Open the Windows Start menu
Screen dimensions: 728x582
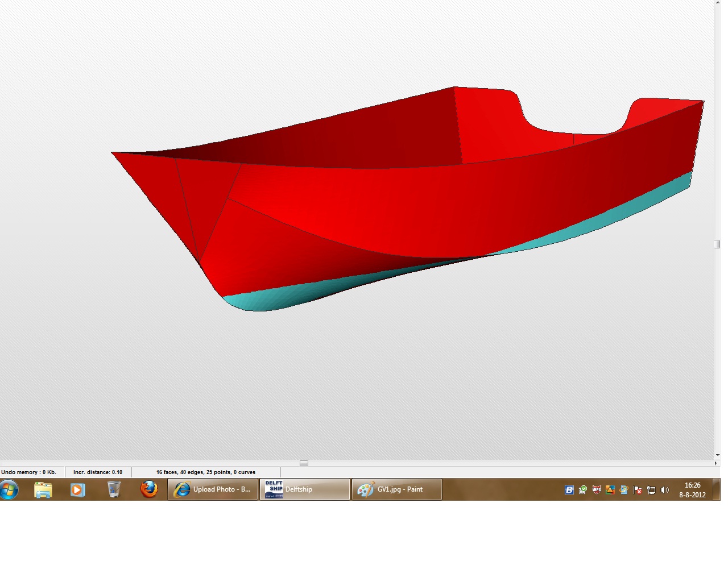pyautogui.click(x=10, y=489)
